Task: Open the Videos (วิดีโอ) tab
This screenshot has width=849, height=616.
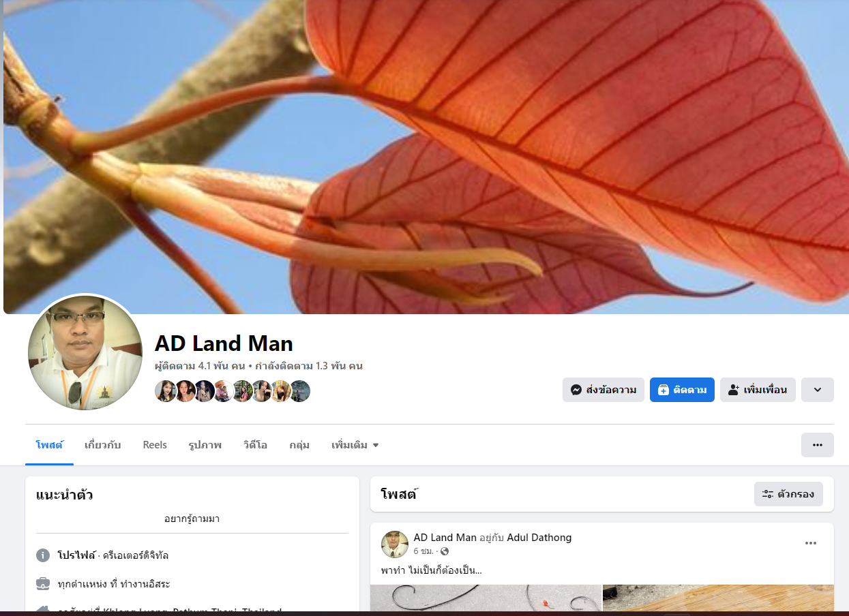Action: pyautogui.click(x=255, y=445)
